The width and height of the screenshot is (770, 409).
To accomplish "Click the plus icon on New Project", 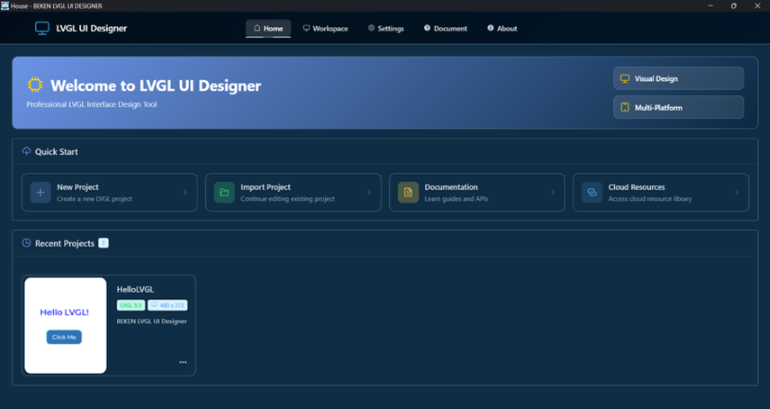I will [40, 192].
